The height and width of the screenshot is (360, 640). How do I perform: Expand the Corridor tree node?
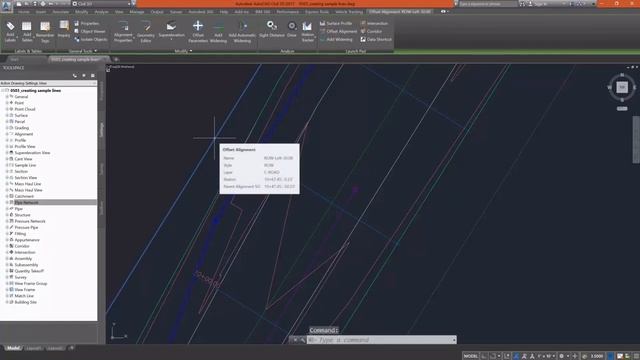click(x=7, y=246)
